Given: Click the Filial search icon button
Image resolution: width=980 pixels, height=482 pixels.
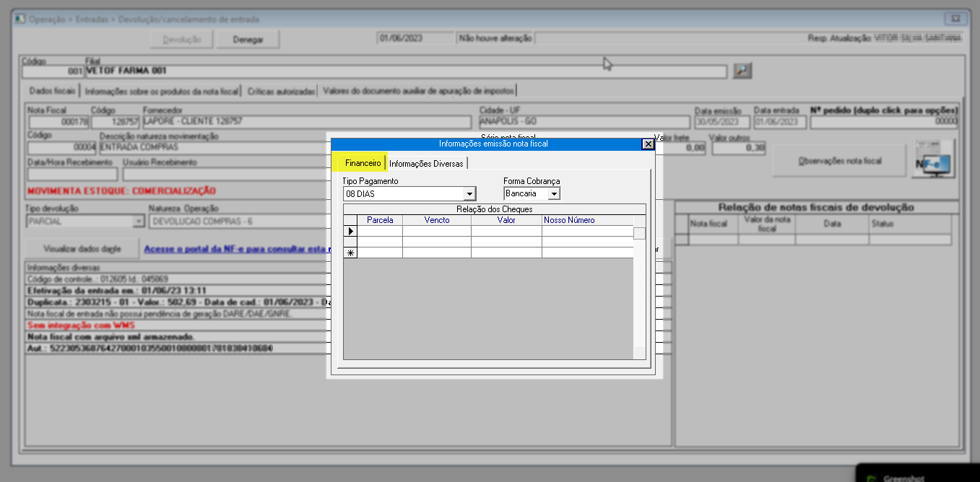Looking at the screenshot, I should pyautogui.click(x=742, y=71).
